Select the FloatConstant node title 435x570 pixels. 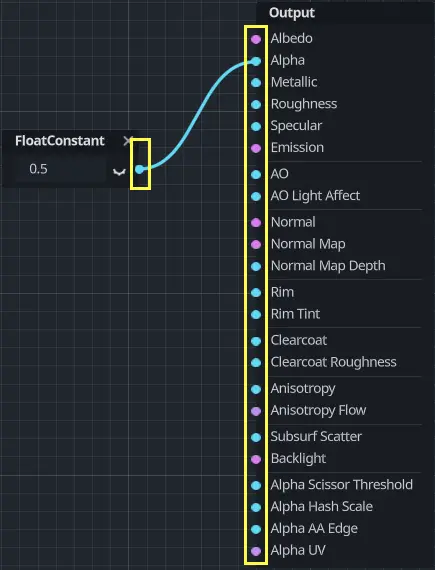[x=60, y=141]
